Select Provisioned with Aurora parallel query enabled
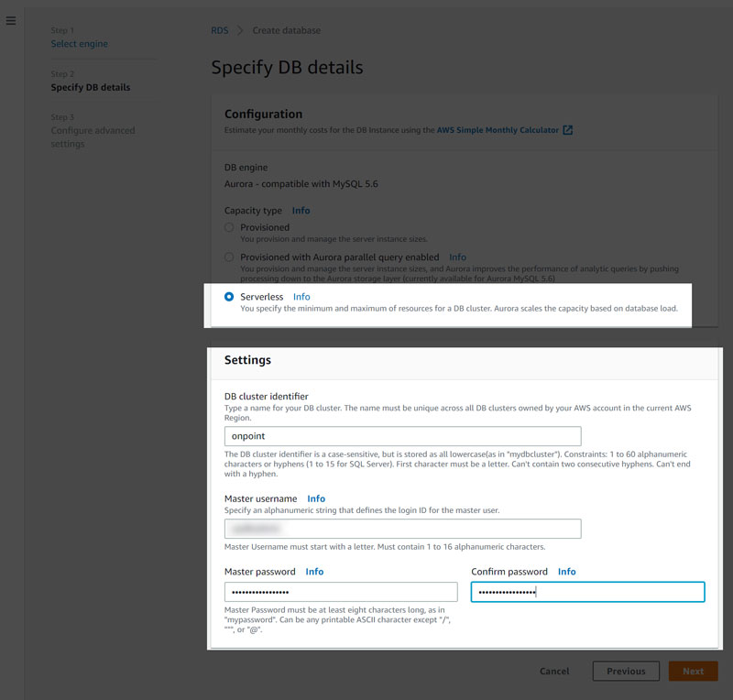733x700 pixels. tap(229, 257)
